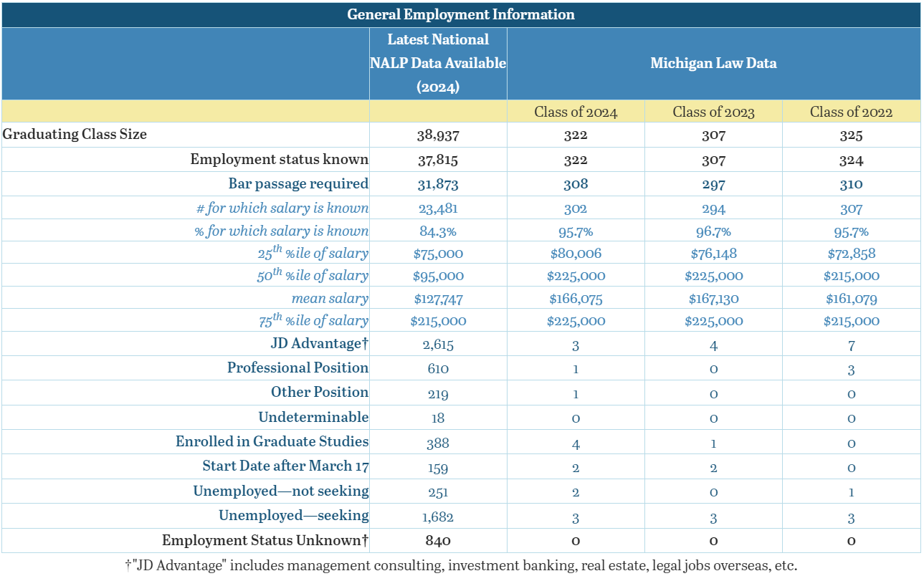Click the General Employment Information table title
This screenshot has width=924, height=581.
[x=461, y=14]
